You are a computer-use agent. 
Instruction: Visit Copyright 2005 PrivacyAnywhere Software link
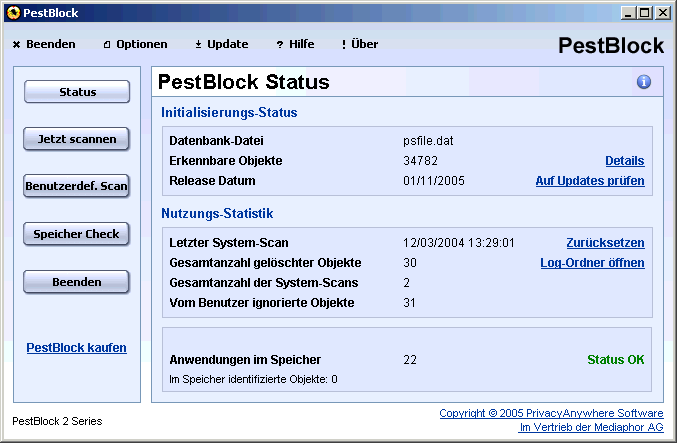551,413
